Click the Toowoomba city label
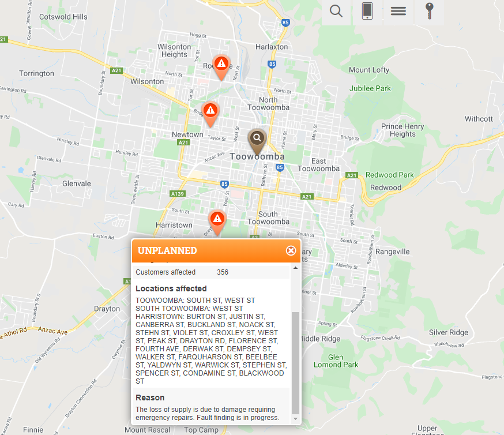 pyautogui.click(x=257, y=156)
